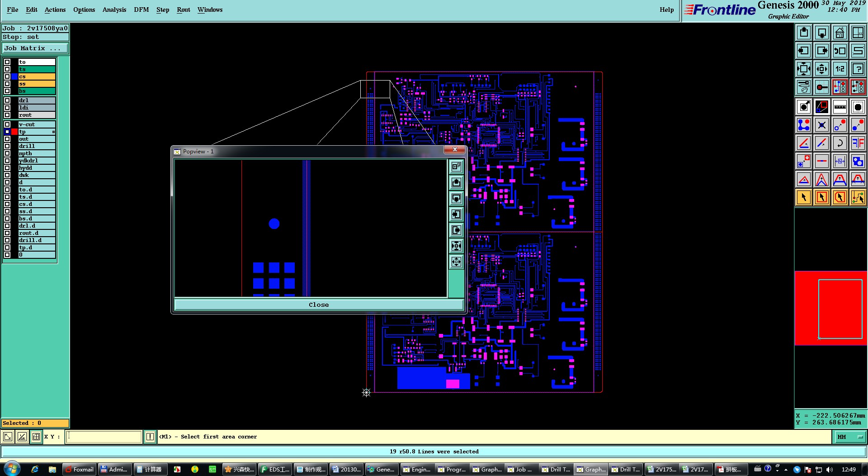Screen dimensions: 868x476
Task: Click the pan right arrow icon
Action: [822, 51]
